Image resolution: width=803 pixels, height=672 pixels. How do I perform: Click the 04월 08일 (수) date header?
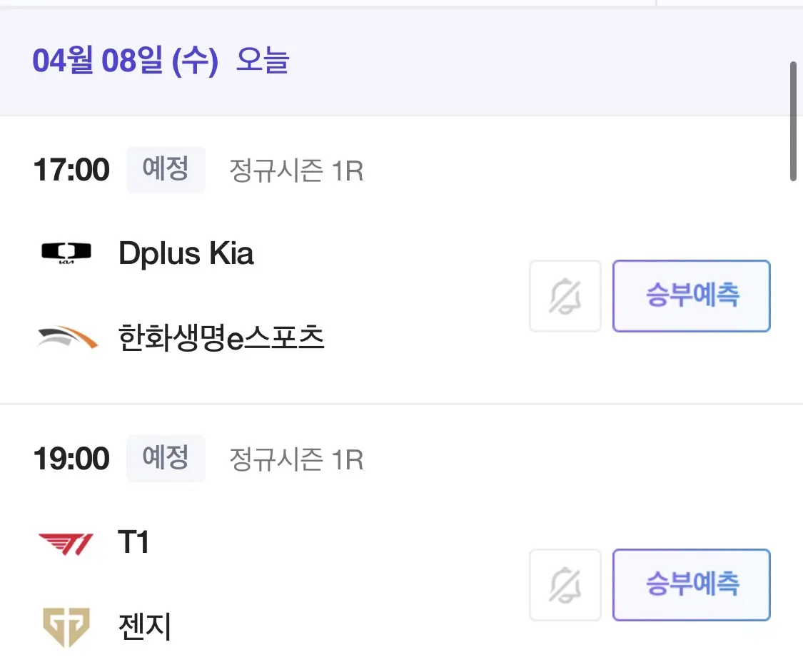[x=125, y=61]
